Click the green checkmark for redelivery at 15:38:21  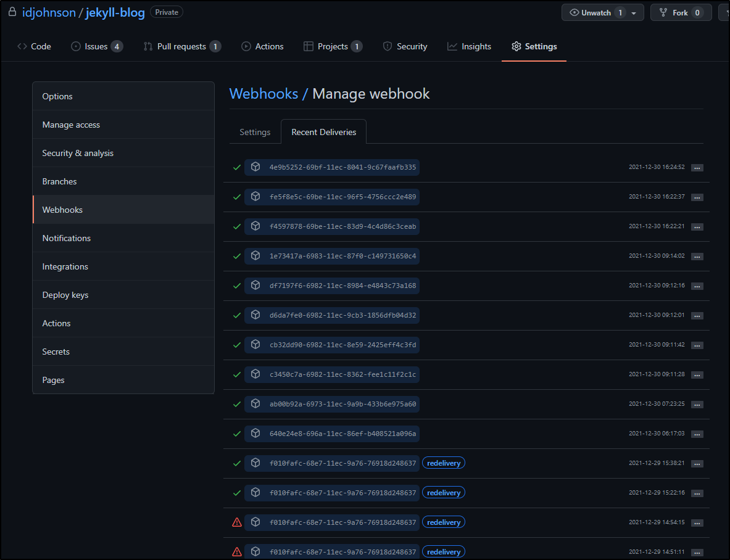[x=237, y=464]
